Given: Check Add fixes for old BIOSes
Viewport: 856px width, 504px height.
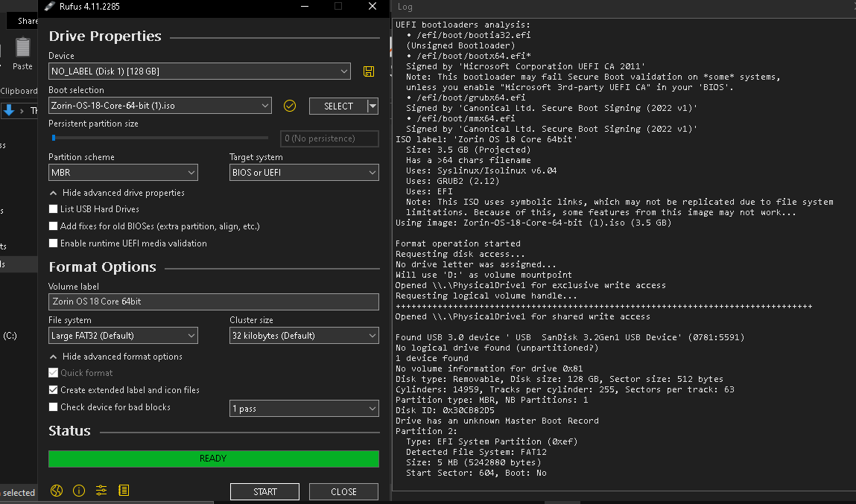Looking at the screenshot, I should click(x=53, y=226).
